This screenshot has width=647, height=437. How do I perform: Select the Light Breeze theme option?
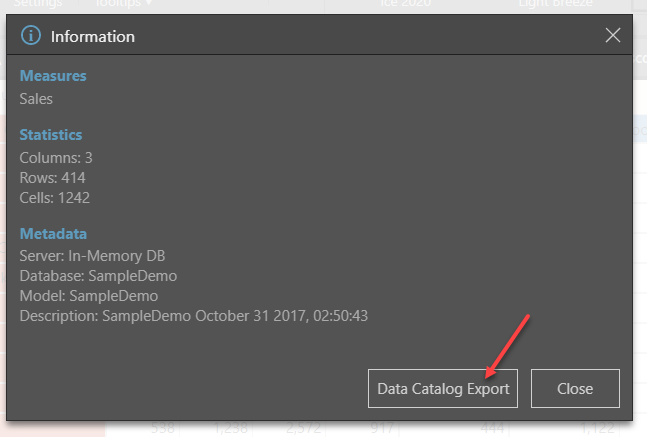tap(556, 4)
